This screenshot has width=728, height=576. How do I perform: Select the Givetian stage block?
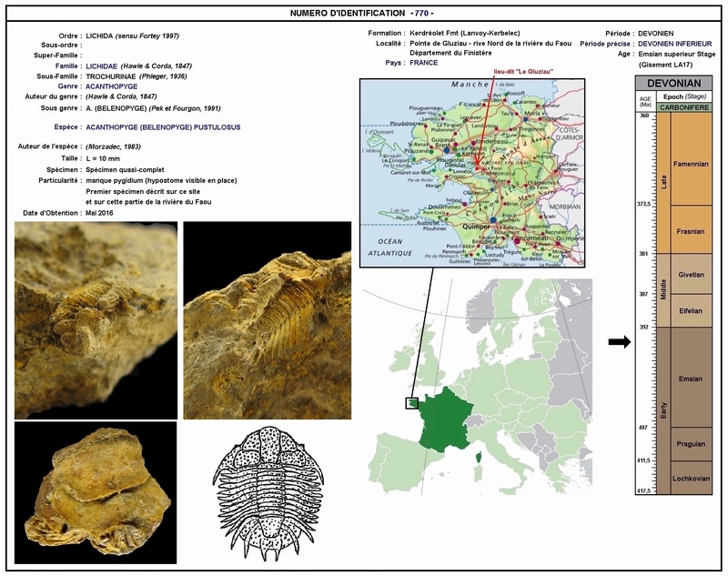(x=691, y=274)
